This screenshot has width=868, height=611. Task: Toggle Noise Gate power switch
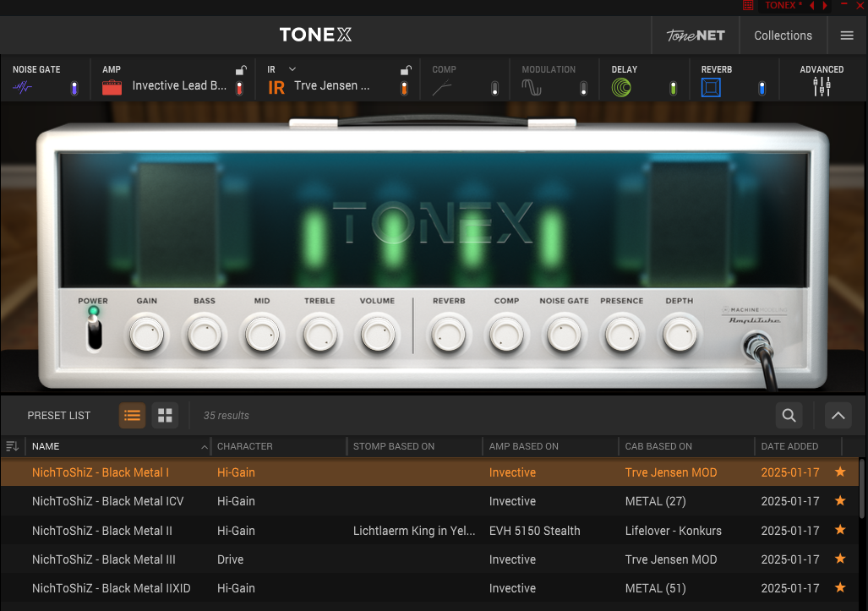74,89
